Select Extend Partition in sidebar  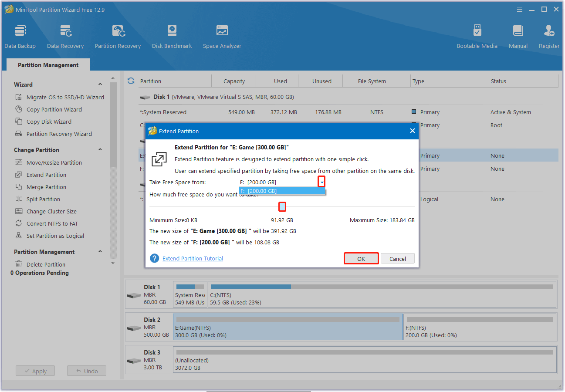(x=46, y=175)
